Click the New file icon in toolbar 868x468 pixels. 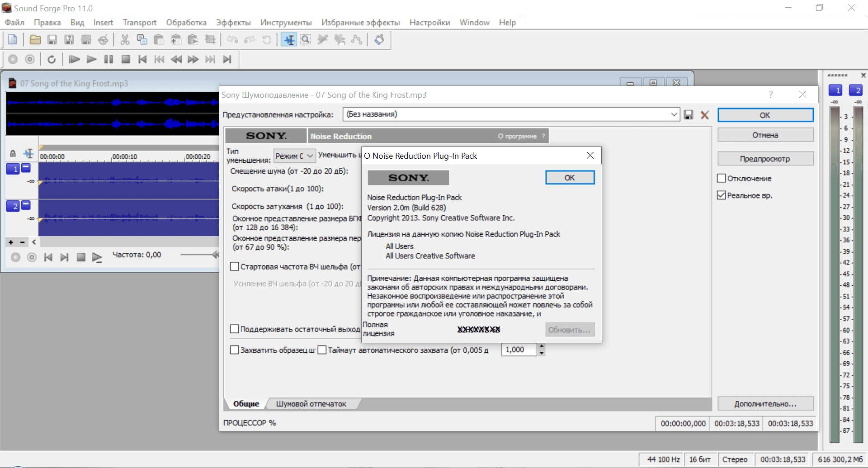[x=13, y=40]
